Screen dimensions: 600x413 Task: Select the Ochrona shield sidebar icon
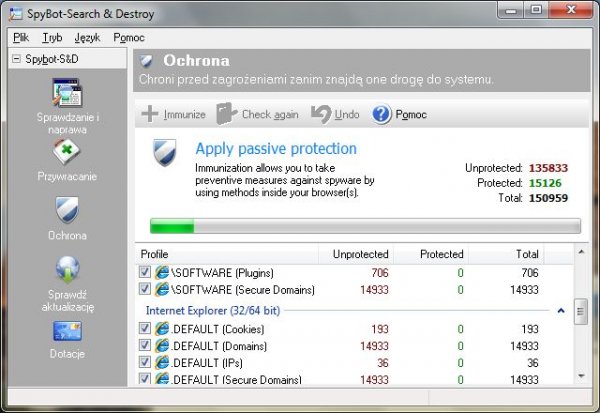[67, 210]
